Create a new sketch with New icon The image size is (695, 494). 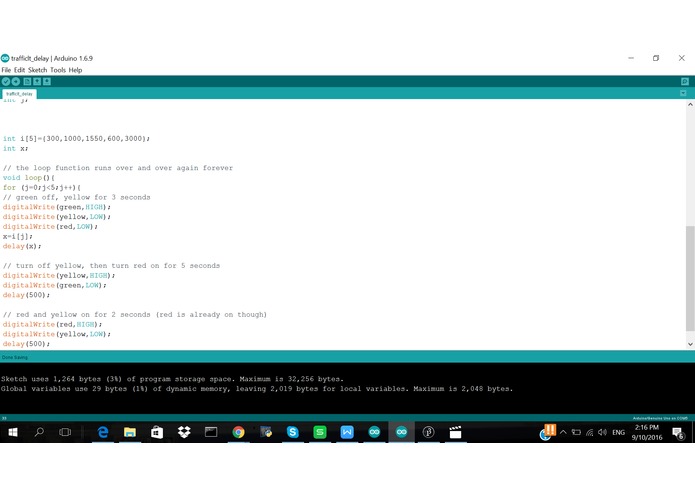click(x=27, y=82)
